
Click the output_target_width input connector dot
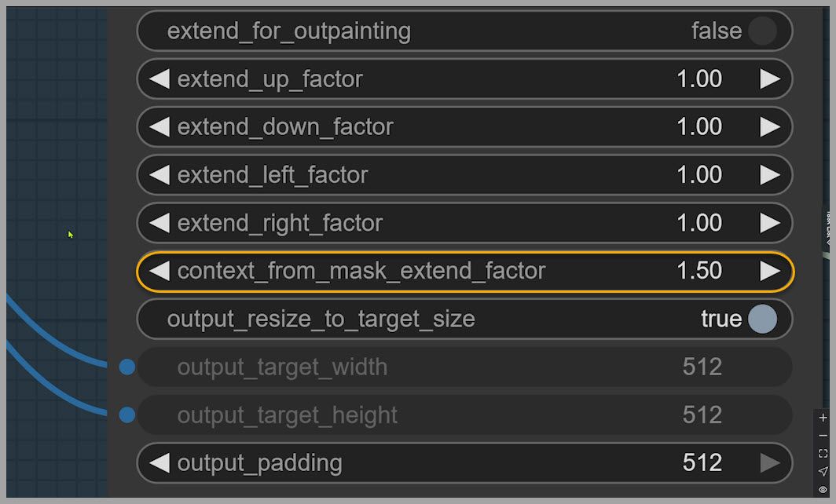pyautogui.click(x=126, y=367)
